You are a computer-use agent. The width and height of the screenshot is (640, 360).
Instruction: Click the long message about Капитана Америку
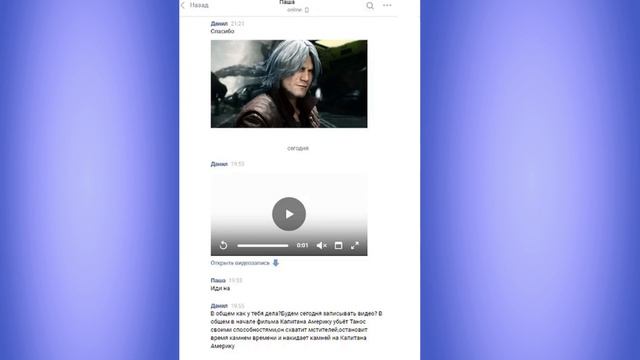point(296,330)
